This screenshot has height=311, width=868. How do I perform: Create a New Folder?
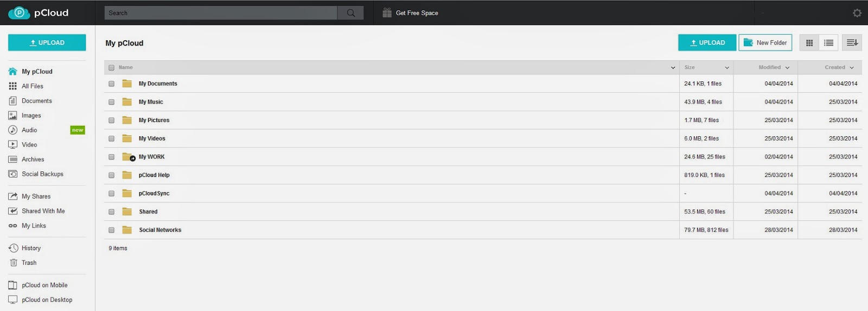(x=765, y=42)
